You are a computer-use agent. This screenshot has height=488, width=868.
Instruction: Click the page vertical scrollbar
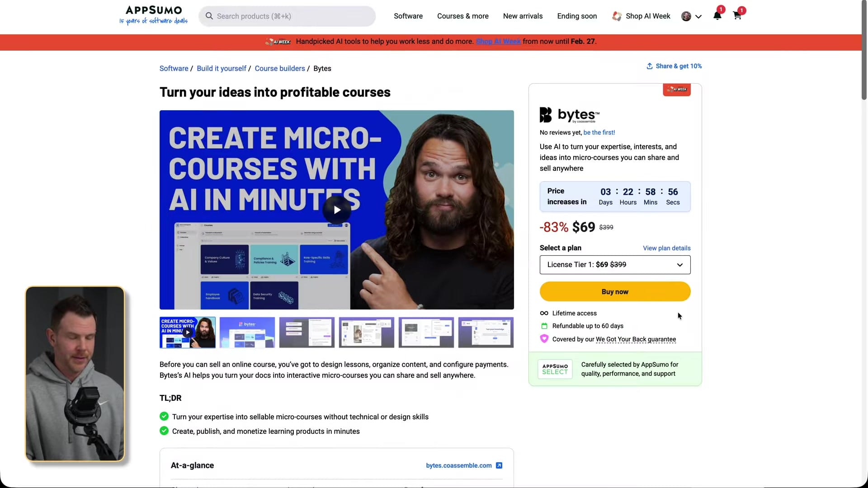[x=864, y=50]
